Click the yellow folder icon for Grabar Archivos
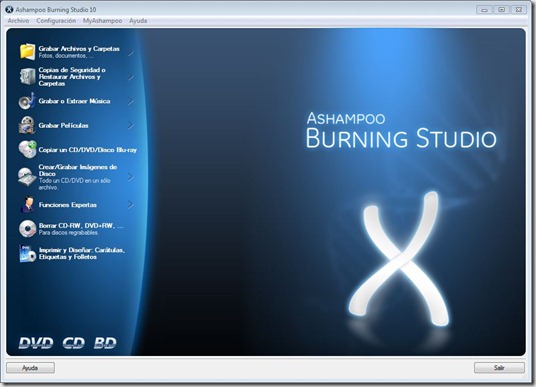 pyautogui.click(x=27, y=52)
